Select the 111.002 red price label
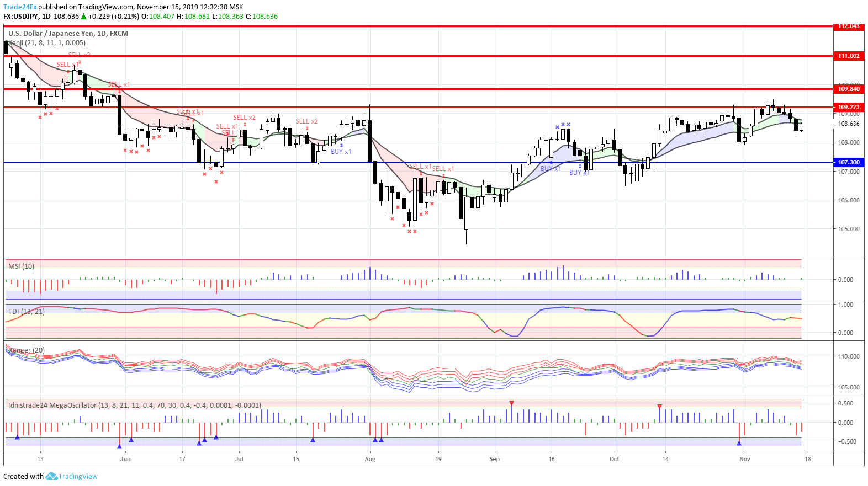Image resolution: width=868 pixels, height=486 pixels. (x=849, y=56)
